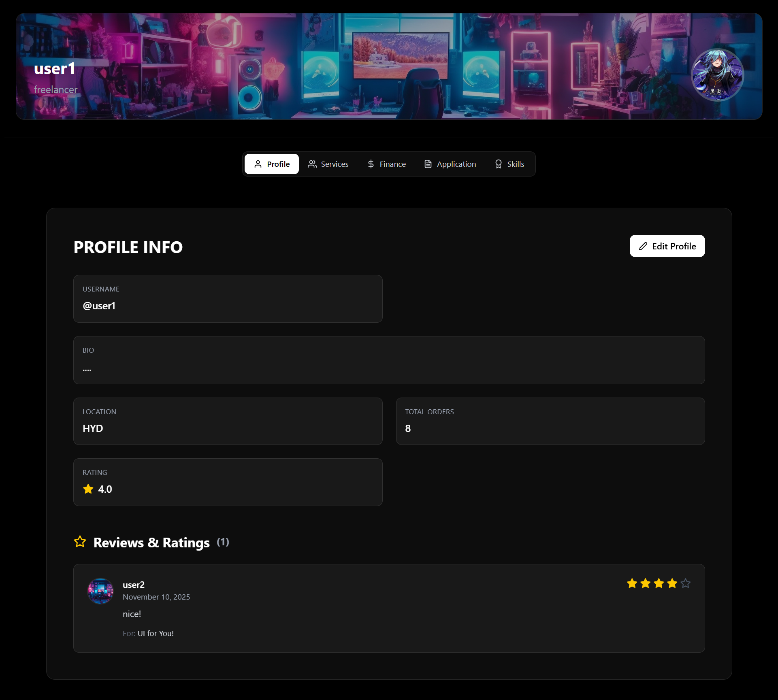Click the award badge Skills icon
The width and height of the screenshot is (778, 700).
[x=498, y=164]
